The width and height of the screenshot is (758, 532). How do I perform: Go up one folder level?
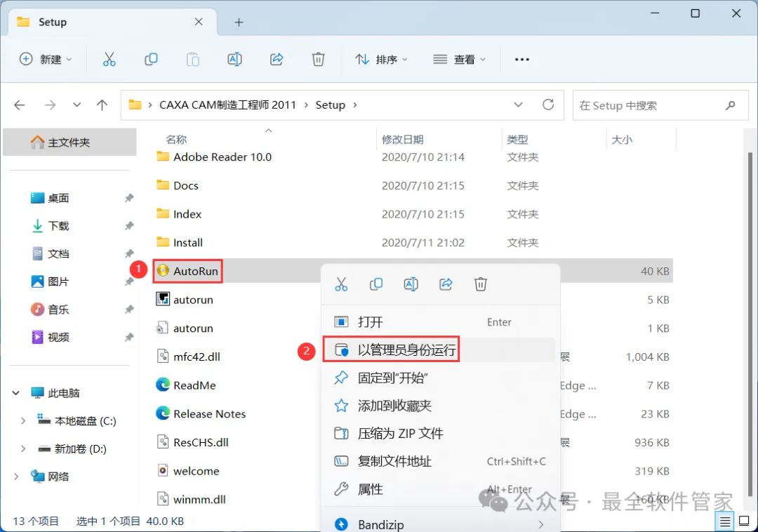102,105
